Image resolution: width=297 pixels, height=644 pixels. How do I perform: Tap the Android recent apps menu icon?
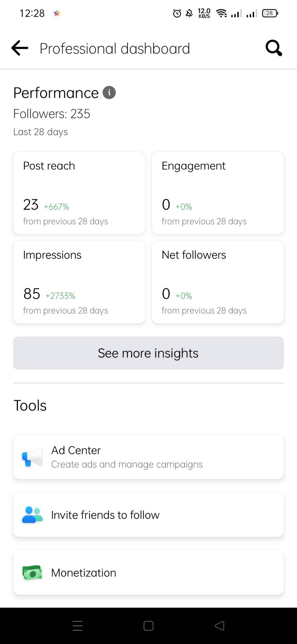(78, 626)
